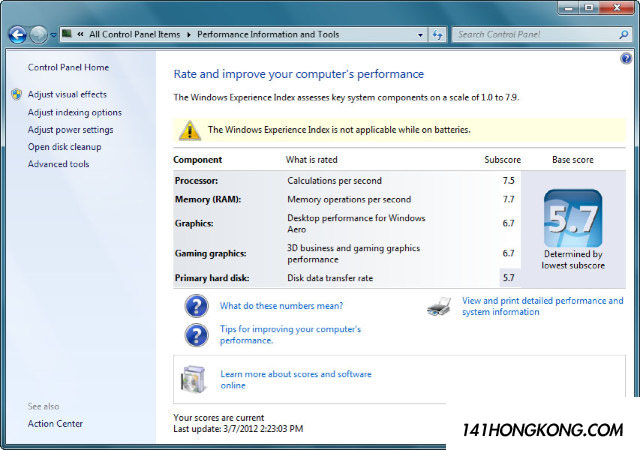
Task: Click the Back navigation arrow button
Action: pyautogui.click(x=17, y=35)
